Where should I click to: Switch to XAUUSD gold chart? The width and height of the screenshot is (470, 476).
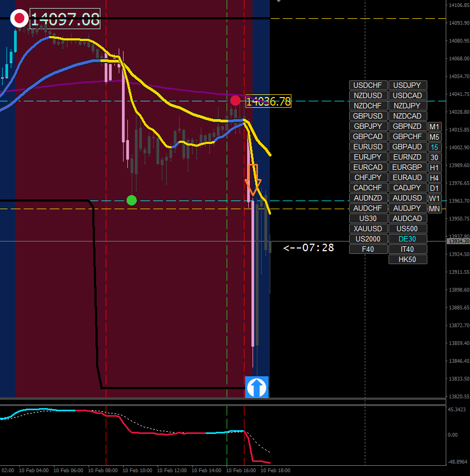(368, 229)
